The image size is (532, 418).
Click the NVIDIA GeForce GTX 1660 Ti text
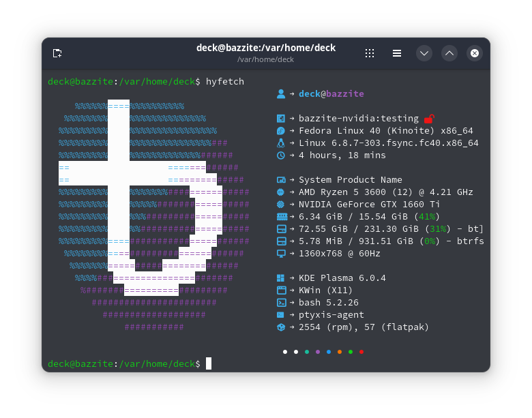point(369,205)
